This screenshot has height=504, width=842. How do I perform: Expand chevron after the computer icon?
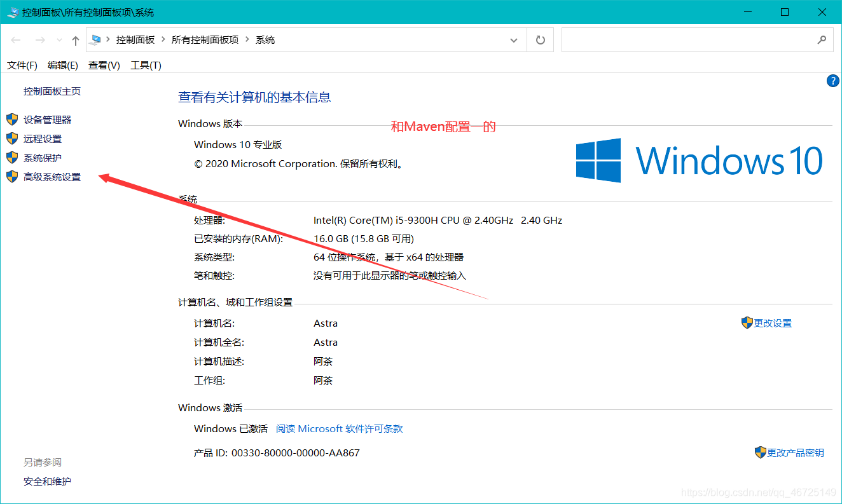click(108, 39)
